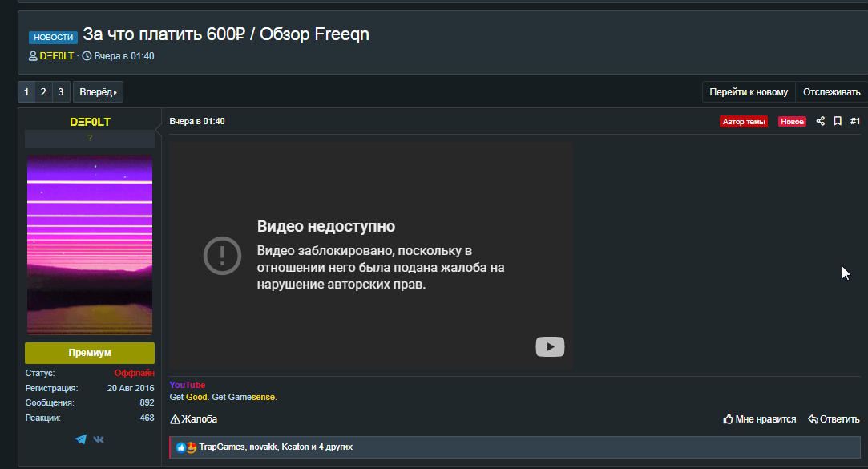The height and width of the screenshot is (469, 868).
Task: Click the Видео недоступно heading
Action: point(326,226)
